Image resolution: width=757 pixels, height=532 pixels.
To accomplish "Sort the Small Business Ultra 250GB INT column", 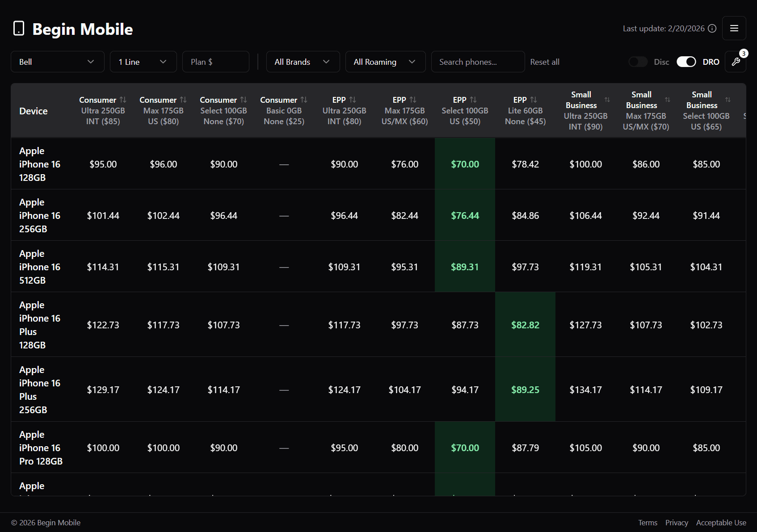I will (607, 100).
